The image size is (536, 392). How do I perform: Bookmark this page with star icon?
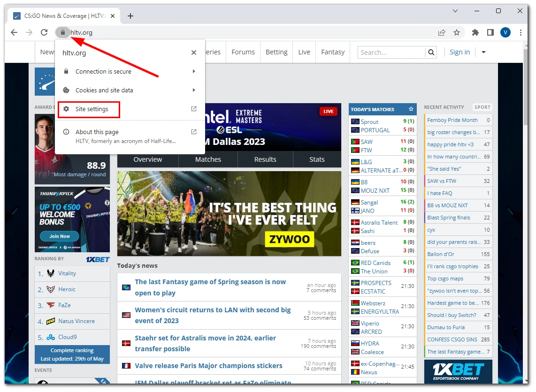(457, 32)
